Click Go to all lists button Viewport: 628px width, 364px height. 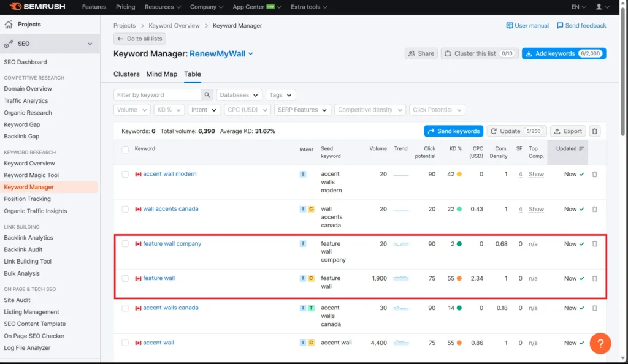click(140, 39)
